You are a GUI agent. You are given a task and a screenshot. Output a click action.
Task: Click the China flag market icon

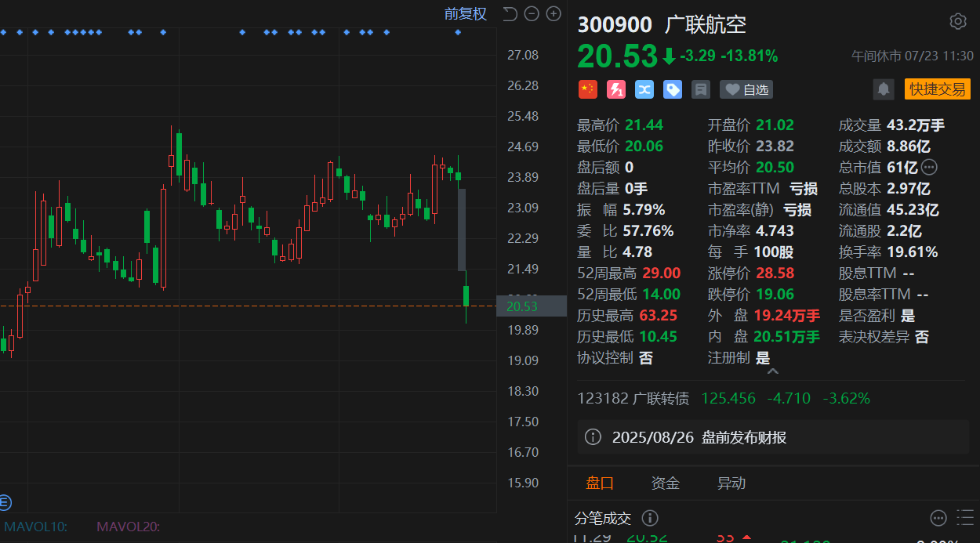tap(588, 89)
